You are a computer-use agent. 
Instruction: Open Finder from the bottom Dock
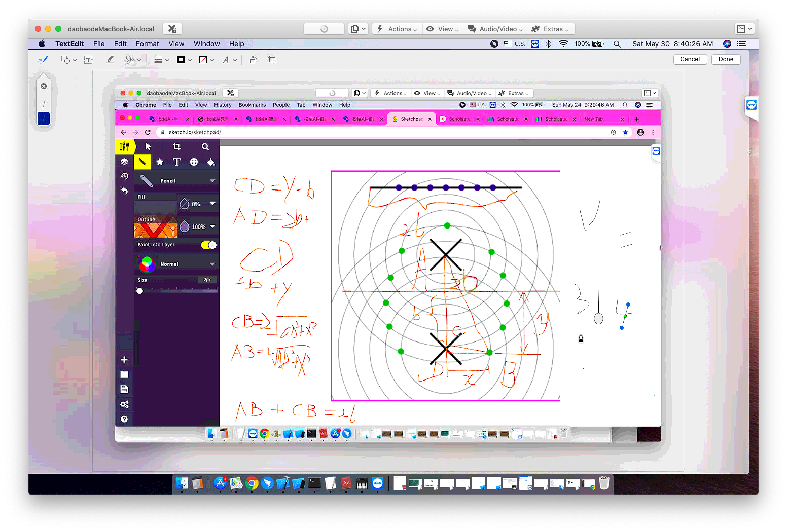coord(182,483)
